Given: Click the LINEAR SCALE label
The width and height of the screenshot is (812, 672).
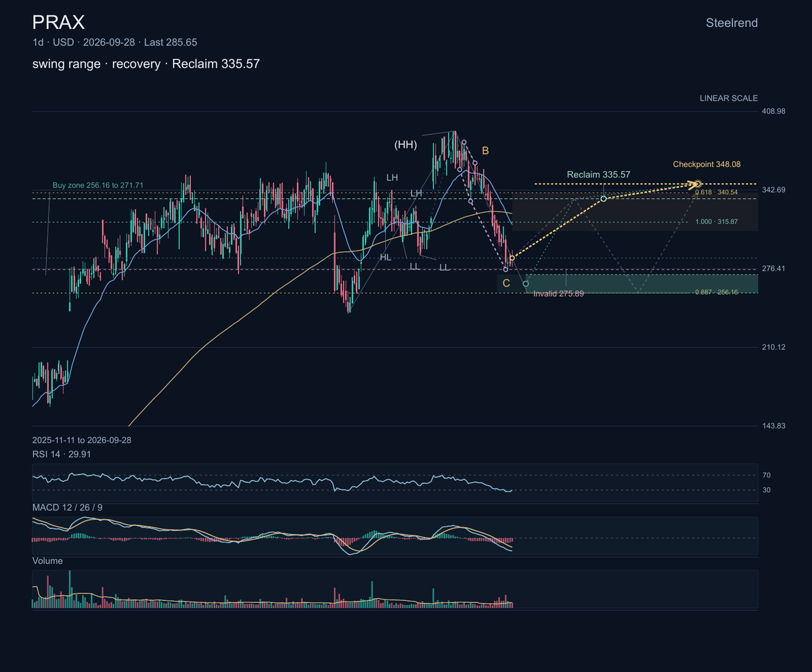Looking at the screenshot, I should click(729, 98).
